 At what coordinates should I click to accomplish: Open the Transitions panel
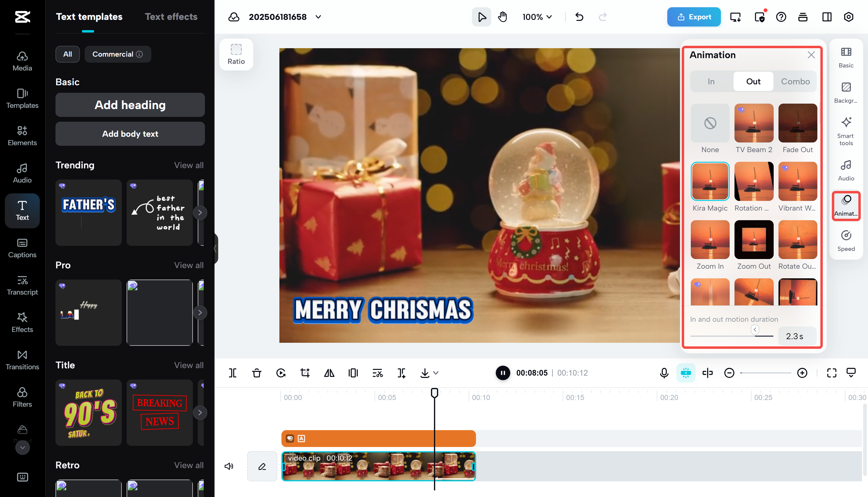(22, 359)
